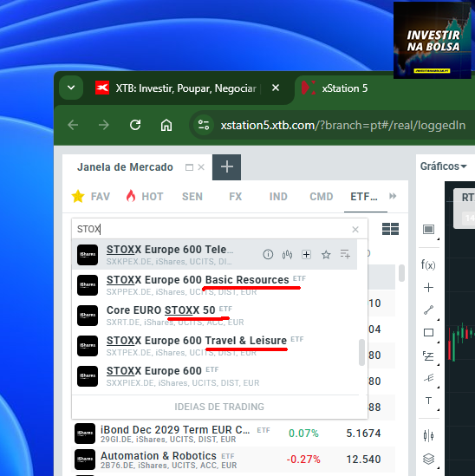Click the xstation5.xtb.com address bar URL
Screen dimensions: 475x476
tap(343, 125)
